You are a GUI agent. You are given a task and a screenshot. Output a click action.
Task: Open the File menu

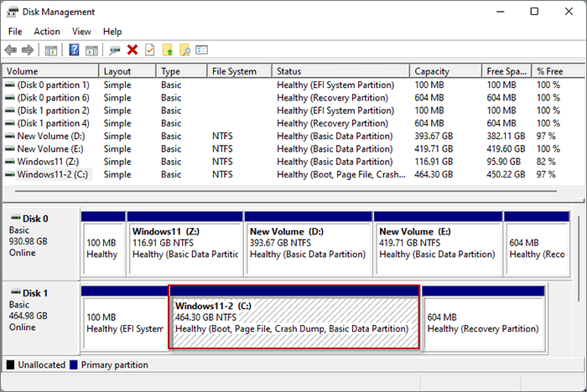[15, 31]
